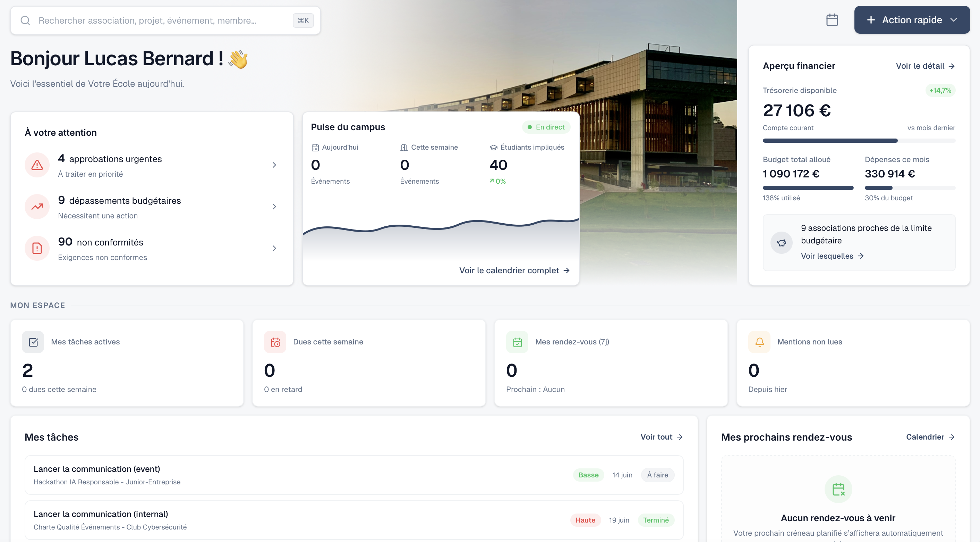Click the alert icon for non conformités
This screenshot has width=980, height=542.
point(37,248)
